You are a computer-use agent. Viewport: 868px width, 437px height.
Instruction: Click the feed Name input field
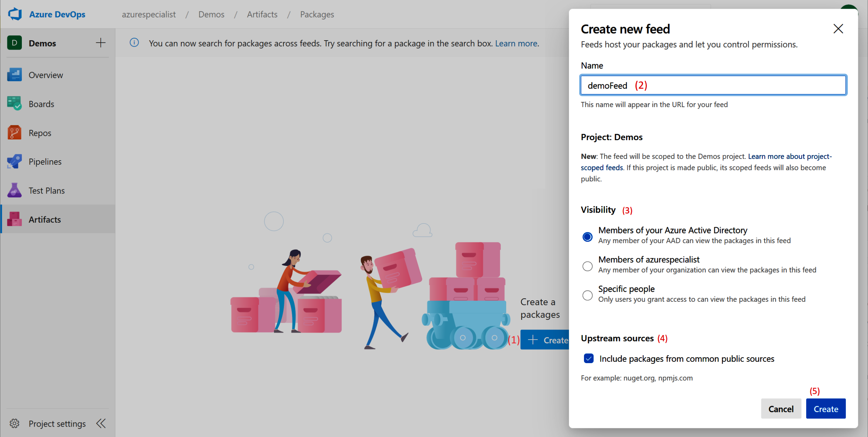713,85
